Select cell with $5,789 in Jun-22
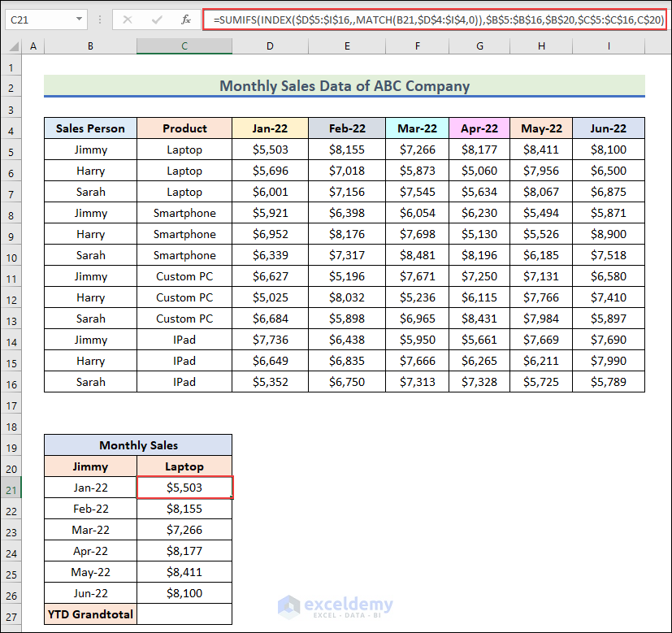 click(609, 382)
